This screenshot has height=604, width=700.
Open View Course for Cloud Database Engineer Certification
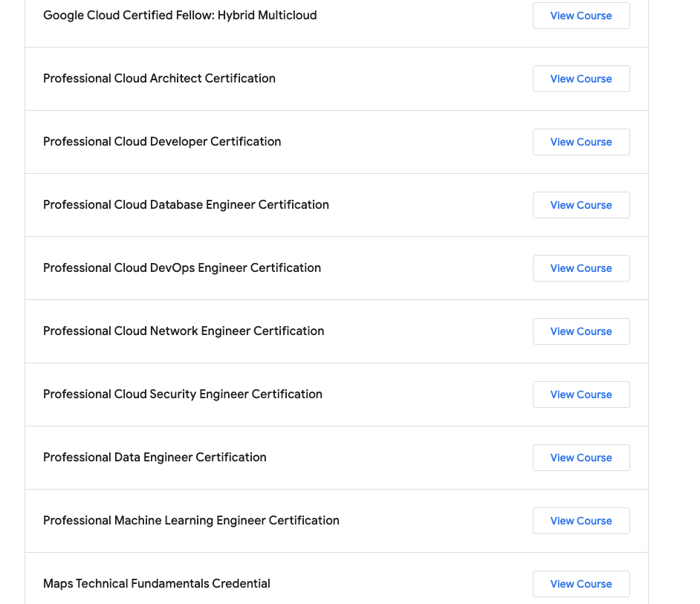point(581,205)
